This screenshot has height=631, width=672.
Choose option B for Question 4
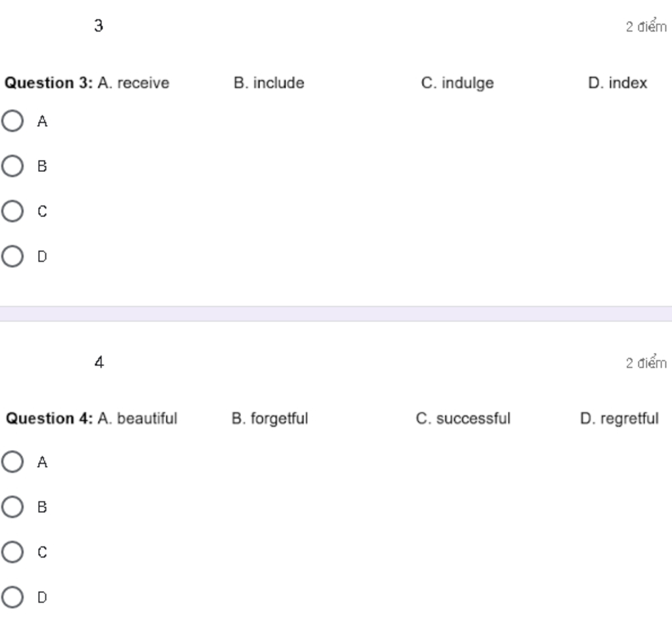click(12, 507)
